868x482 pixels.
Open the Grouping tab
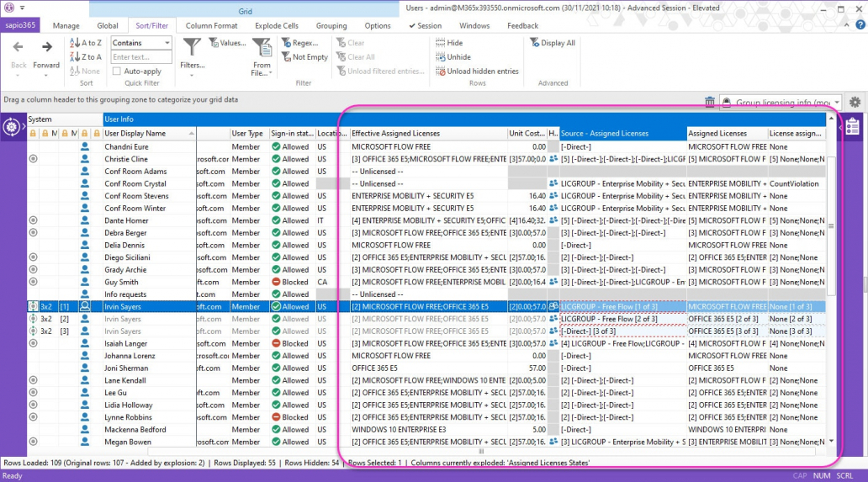pyautogui.click(x=331, y=25)
